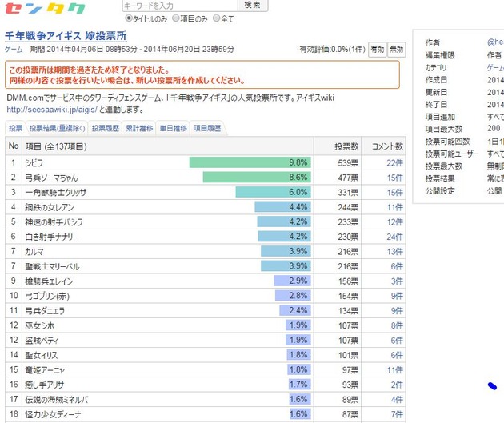Open the 6件 comments for 盗賊ベティ
Viewport: 504px width, 423px height.
point(397,340)
